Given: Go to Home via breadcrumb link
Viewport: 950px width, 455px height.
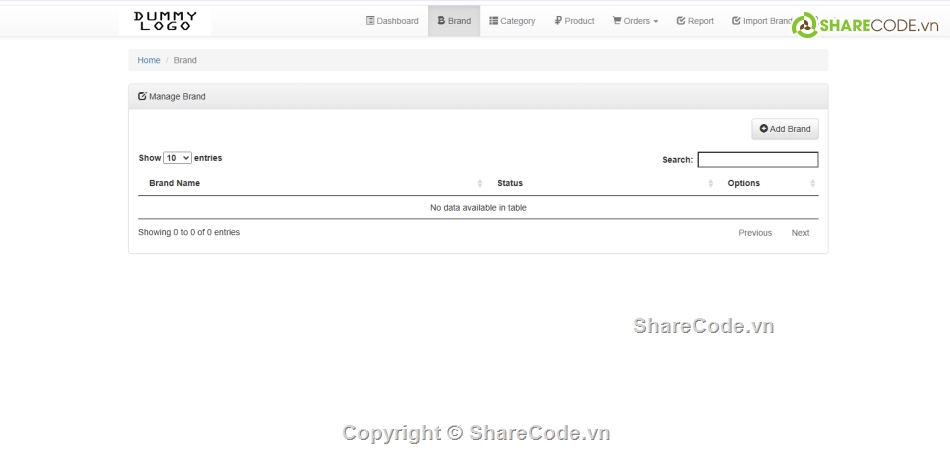Looking at the screenshot, I should pos(149,60).
